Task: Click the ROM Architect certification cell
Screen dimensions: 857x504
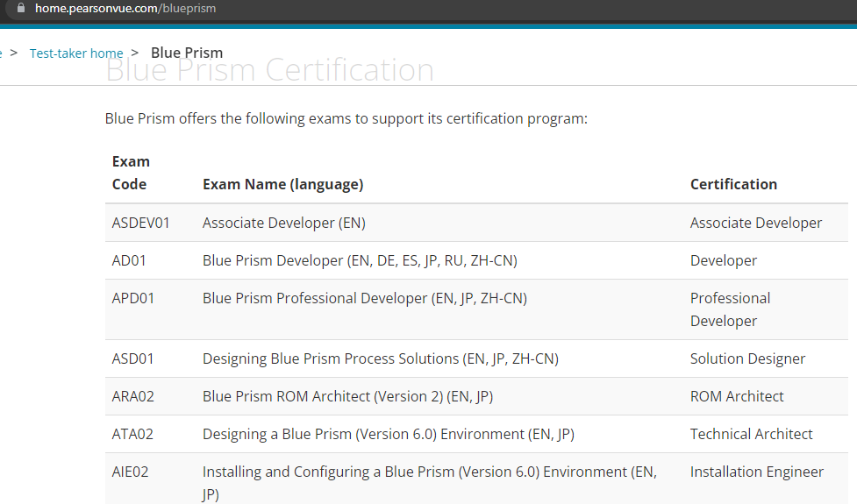Action: [x=737, y=396]
